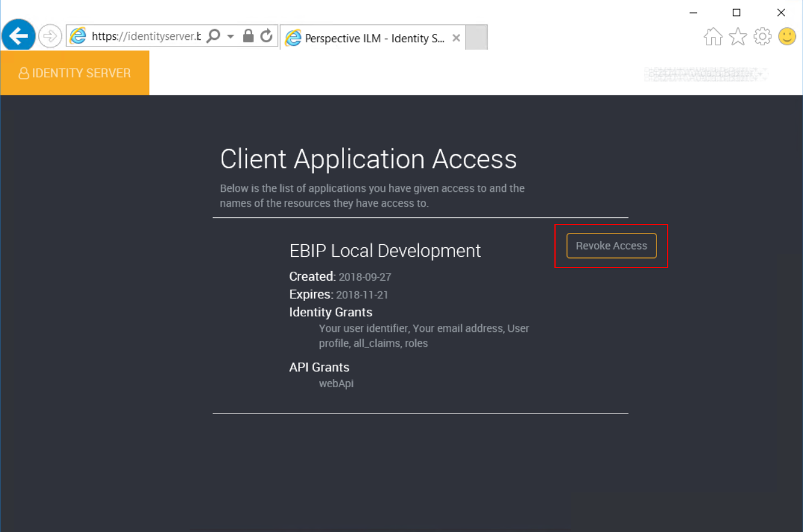The image size is (803, 532).
Task: Click the security lock icon
Action: (x=249, y=36)
